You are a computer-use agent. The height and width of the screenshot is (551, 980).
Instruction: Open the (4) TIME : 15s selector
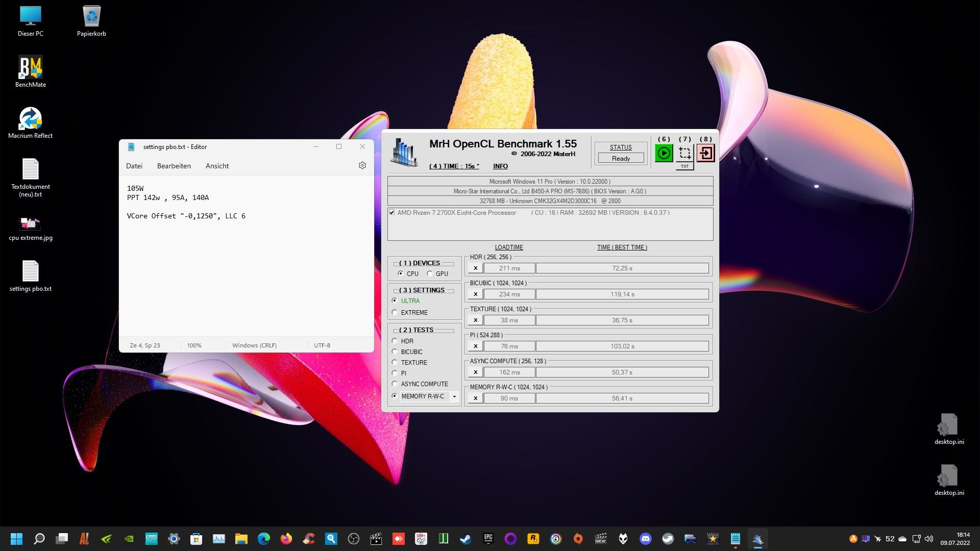(x=454, y=166)
